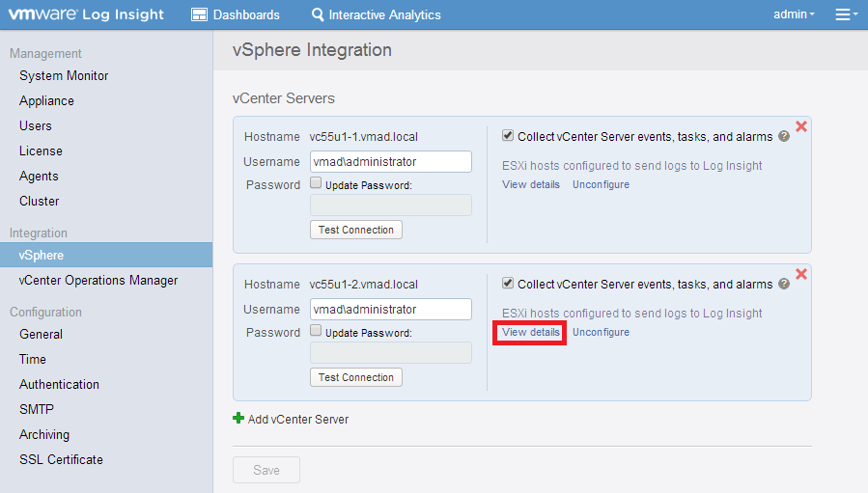Uncheck Collect vCenter events for vc55u1-1
The image size is (868, 493).
pyautogui.click(x=508, y=136)
